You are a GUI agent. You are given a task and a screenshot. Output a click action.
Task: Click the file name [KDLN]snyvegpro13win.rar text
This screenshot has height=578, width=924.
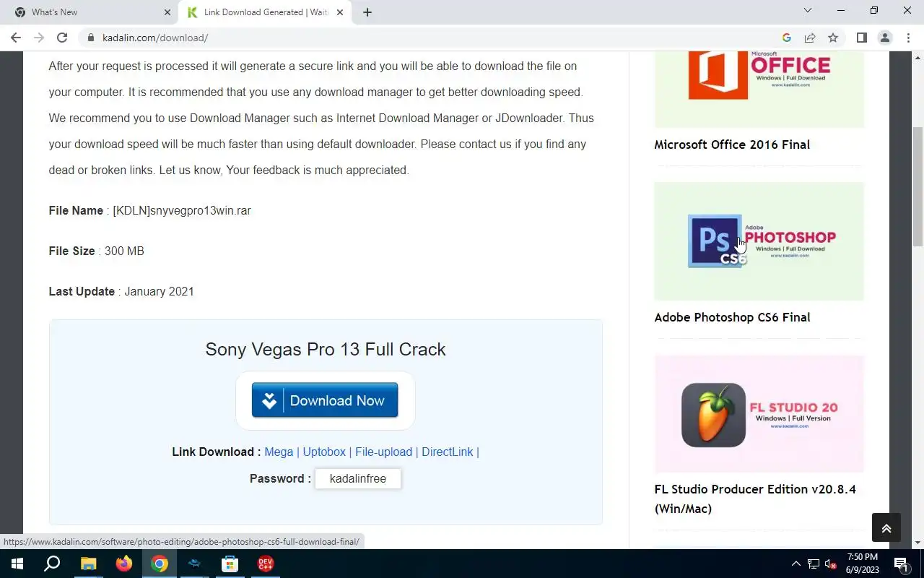[x=182, y=211]
